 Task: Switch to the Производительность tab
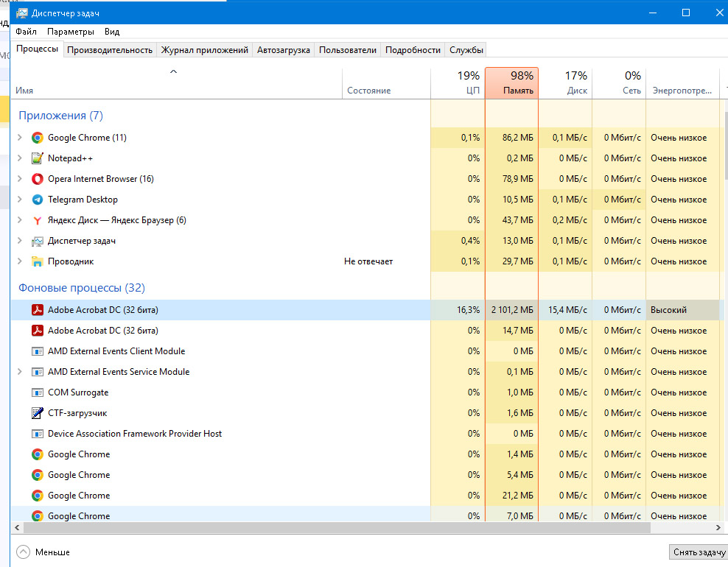tap(110, 49)
